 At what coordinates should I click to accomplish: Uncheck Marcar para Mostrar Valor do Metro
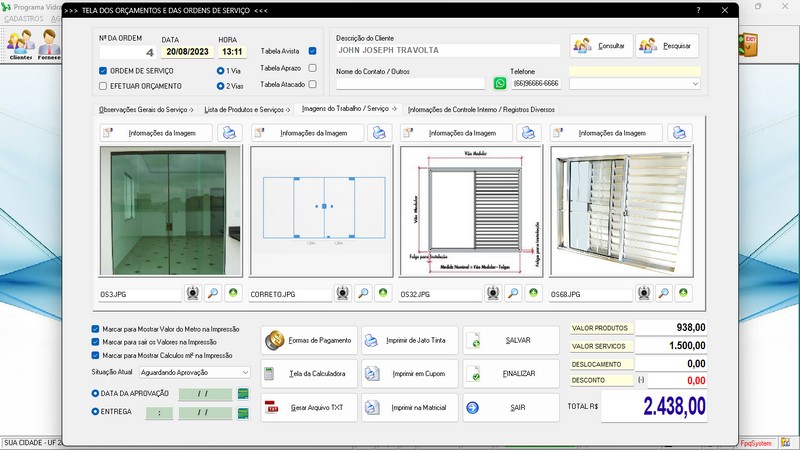(x=96, y=328)
